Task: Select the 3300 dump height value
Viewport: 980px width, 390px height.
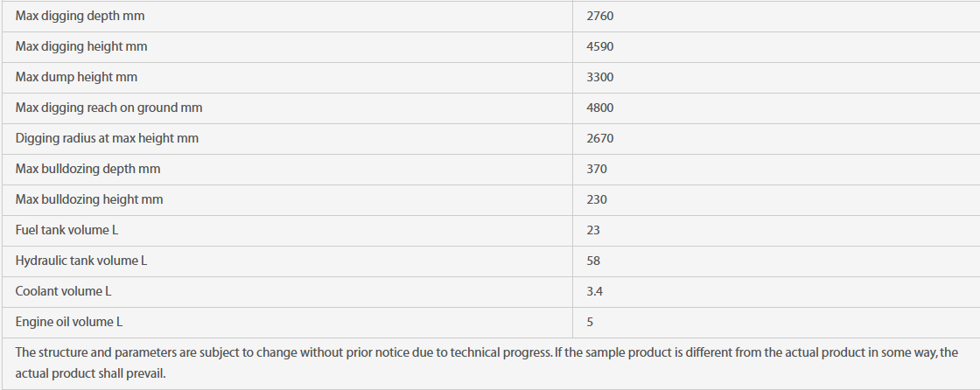Action: click(x=600, y=78)
